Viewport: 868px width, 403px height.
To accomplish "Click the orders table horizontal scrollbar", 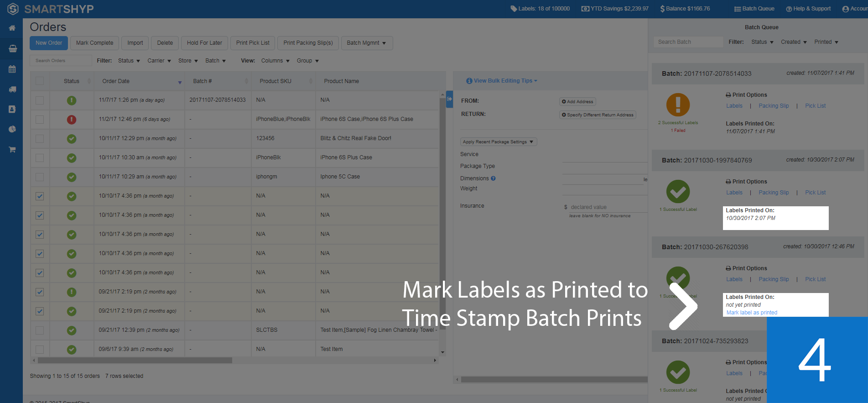I will pyautogui.click(x=135, y=361).
